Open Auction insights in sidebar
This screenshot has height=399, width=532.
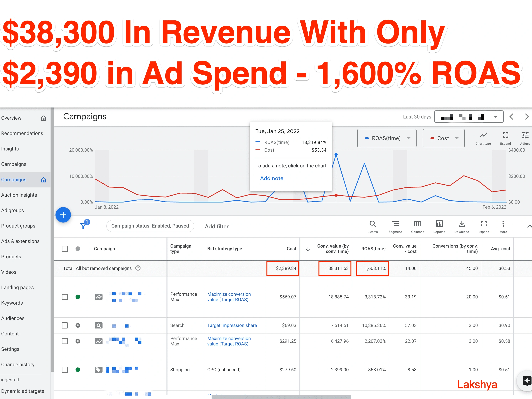coord(19,195)
